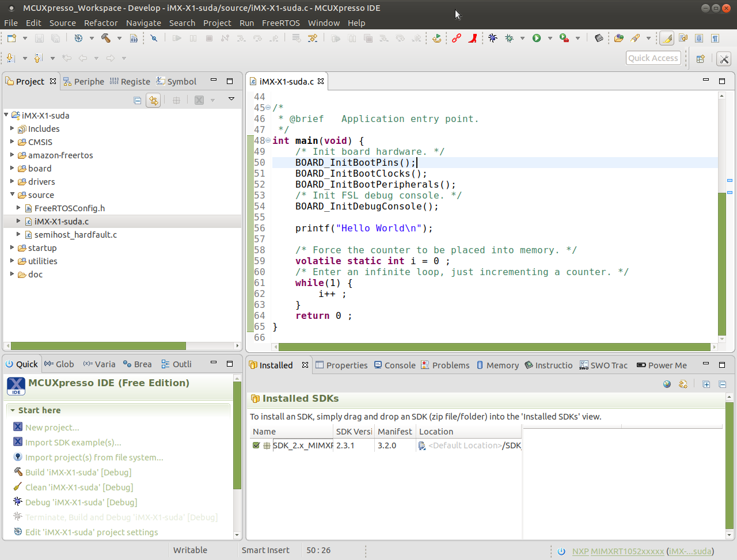737x560 pixels.
Task: Click the Previous Annotation toolbar icon
Action: [39, 58]
